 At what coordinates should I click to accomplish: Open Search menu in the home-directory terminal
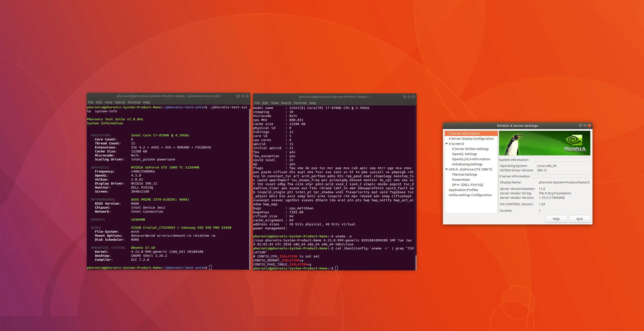[x=286, y=103]
